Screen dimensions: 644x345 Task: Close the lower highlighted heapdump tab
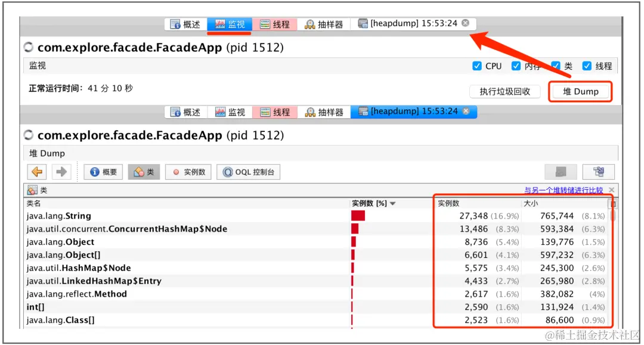pos(466,112)
